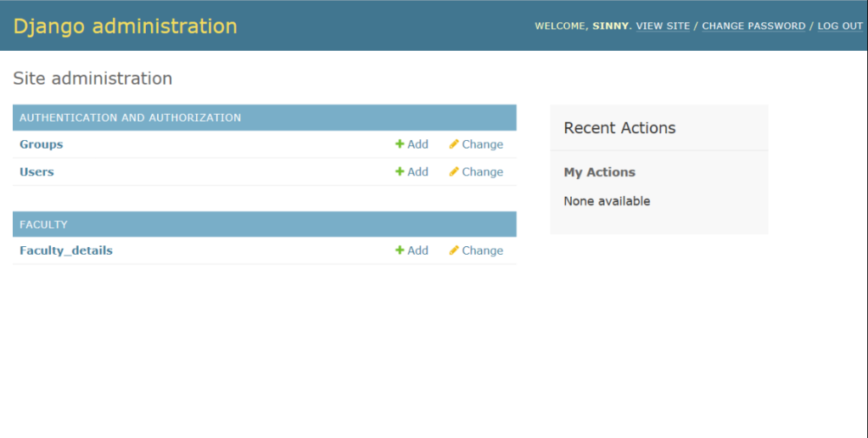Open the Faculty_details model link
Image resolution: width=868 pixels, height=438 pixels.
click(x=66, y=251)
